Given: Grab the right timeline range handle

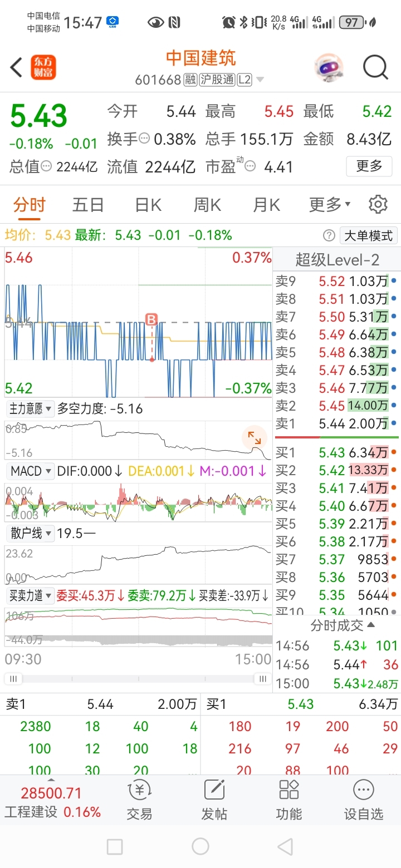Looking at the screenshot, I should tap(262, 678).
